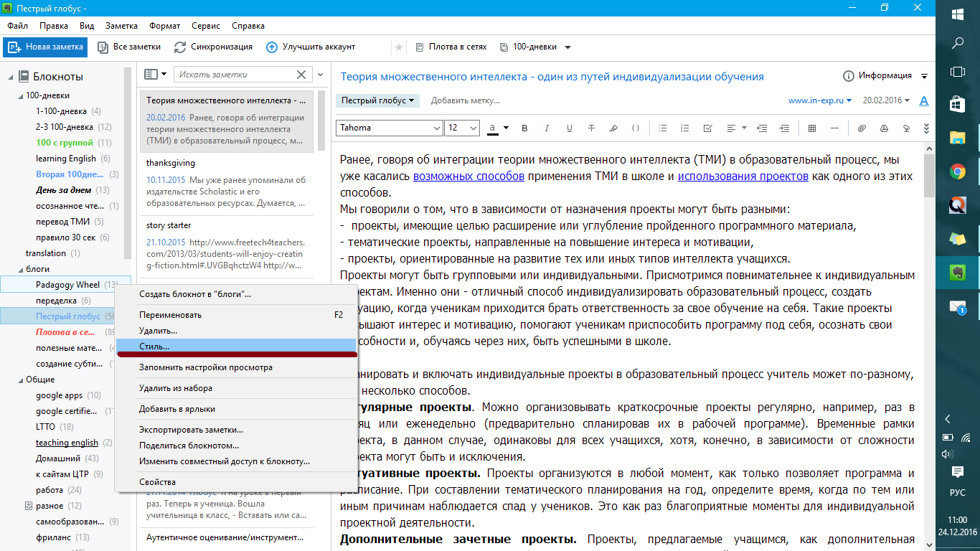Image resolution: width=980 pixels, height=551 pixels.
Task: Insert a numbered list
Action: point(685,128)
